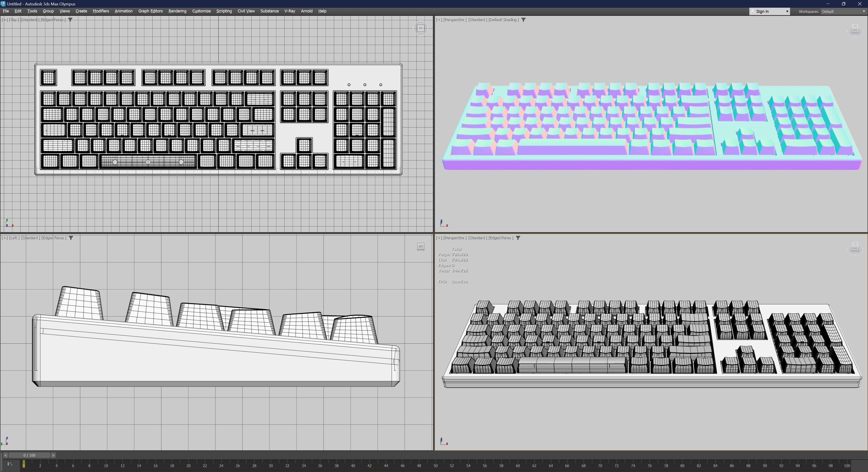Open the [+] general menu of Top viewport
868x472 pixels.
[x=5, y=19]
